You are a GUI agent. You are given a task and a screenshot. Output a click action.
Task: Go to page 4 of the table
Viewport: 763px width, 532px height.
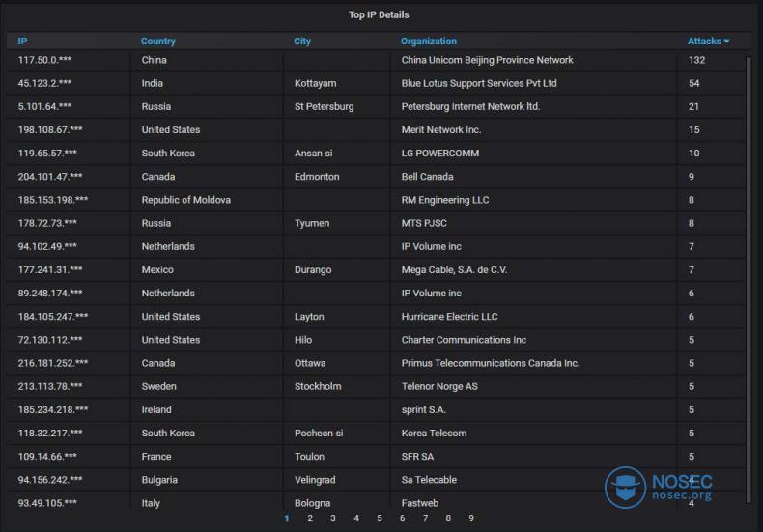pos(356,518)
